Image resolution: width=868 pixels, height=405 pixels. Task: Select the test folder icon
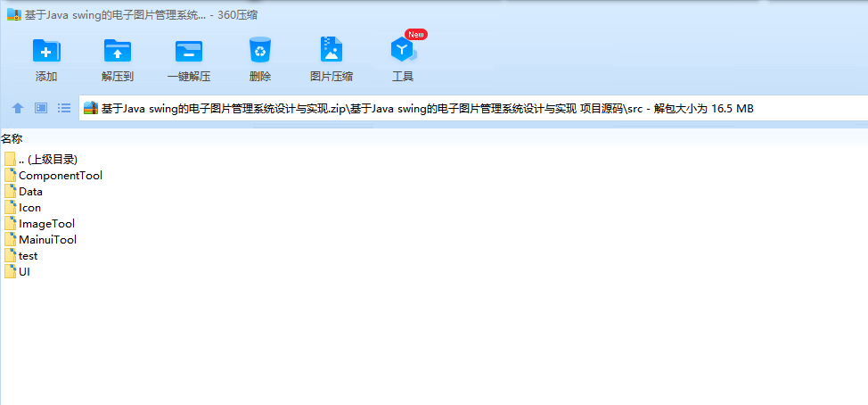[x=10, y=256]
